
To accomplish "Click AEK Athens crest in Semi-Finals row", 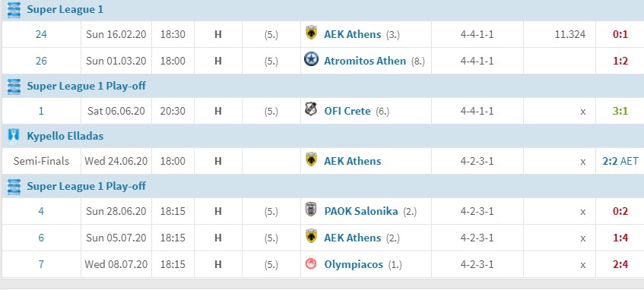I will pos(311,159).
